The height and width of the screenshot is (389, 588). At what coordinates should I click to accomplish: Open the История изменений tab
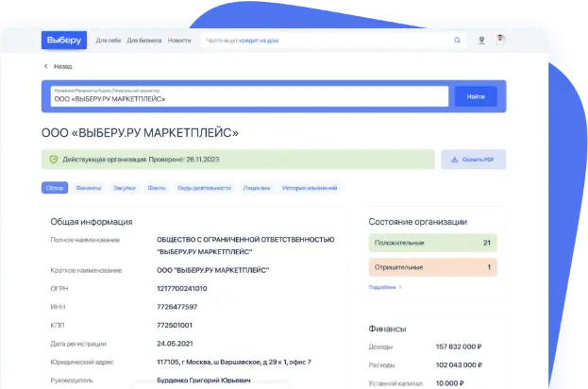tap(309, 188)
